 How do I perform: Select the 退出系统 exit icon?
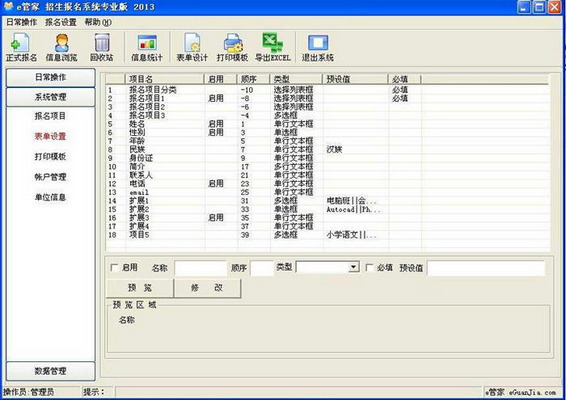coord(318,43)
